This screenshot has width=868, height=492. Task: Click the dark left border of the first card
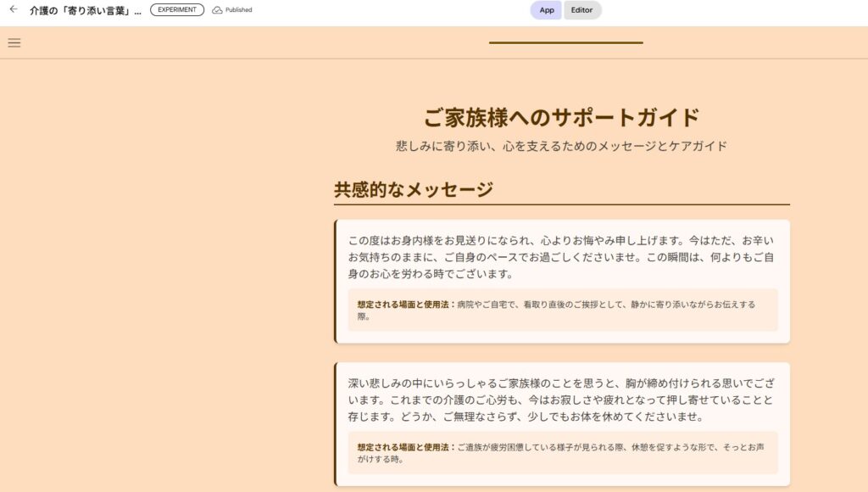tap(336, 282)
